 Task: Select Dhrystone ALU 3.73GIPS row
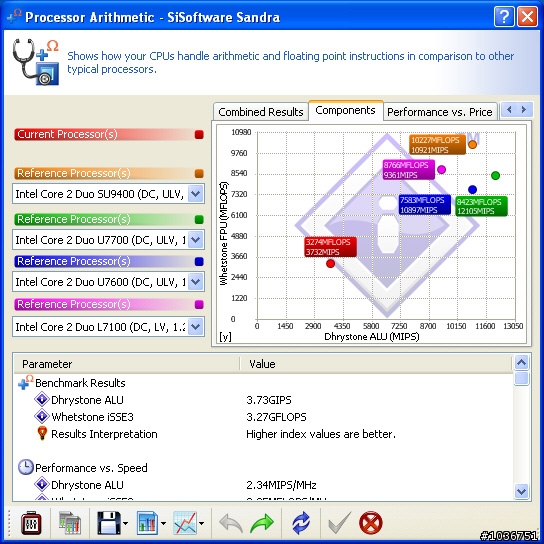[264, 400]
